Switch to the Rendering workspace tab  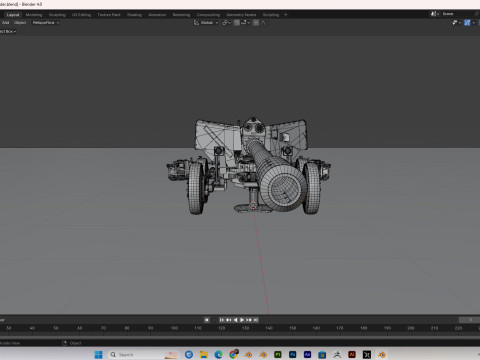tap(181, 15)
